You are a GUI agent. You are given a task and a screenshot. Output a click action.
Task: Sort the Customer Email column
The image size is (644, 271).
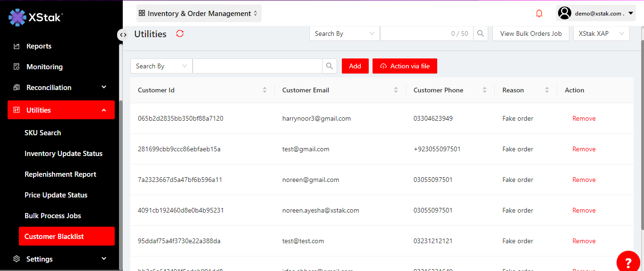tap(396, 90)
